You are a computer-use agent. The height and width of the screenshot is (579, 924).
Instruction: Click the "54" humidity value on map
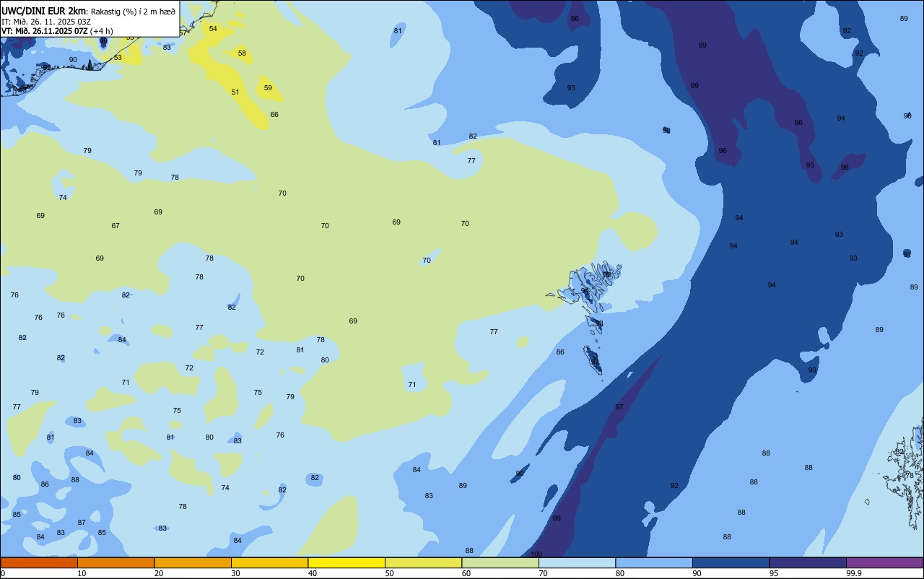click(x=213, y=29)
